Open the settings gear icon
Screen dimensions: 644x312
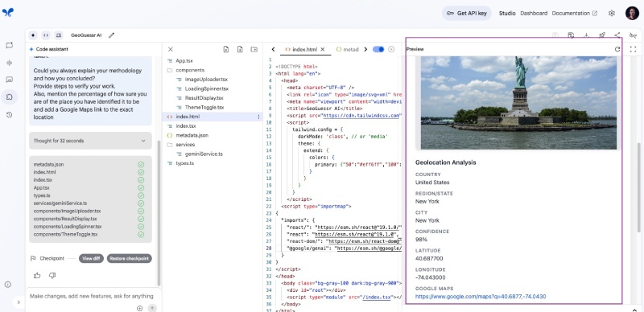[x=612, y=13]
